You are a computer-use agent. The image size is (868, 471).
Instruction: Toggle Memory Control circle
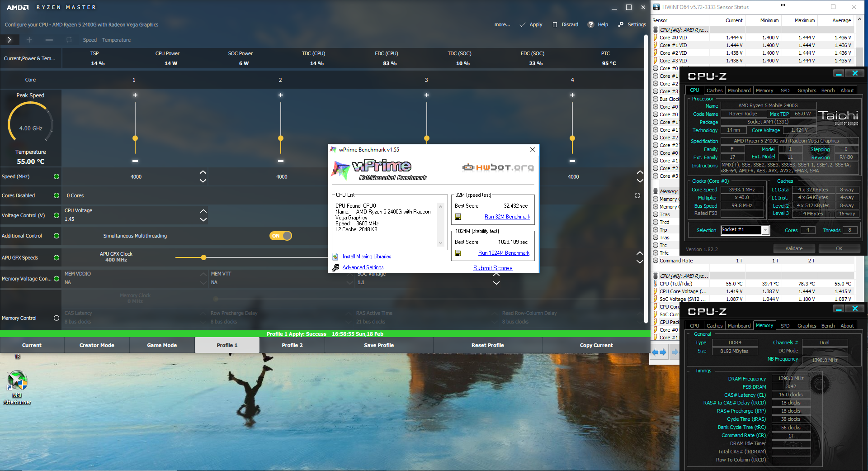57,318
